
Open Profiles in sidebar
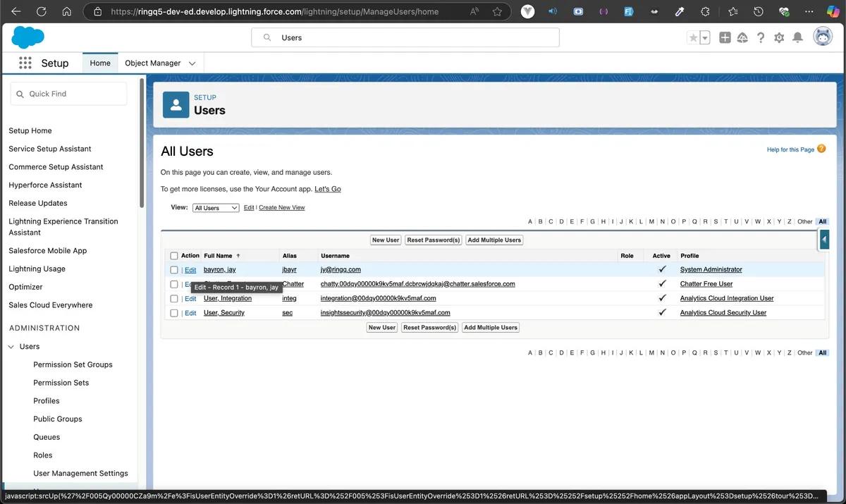(x=47, y=400)
